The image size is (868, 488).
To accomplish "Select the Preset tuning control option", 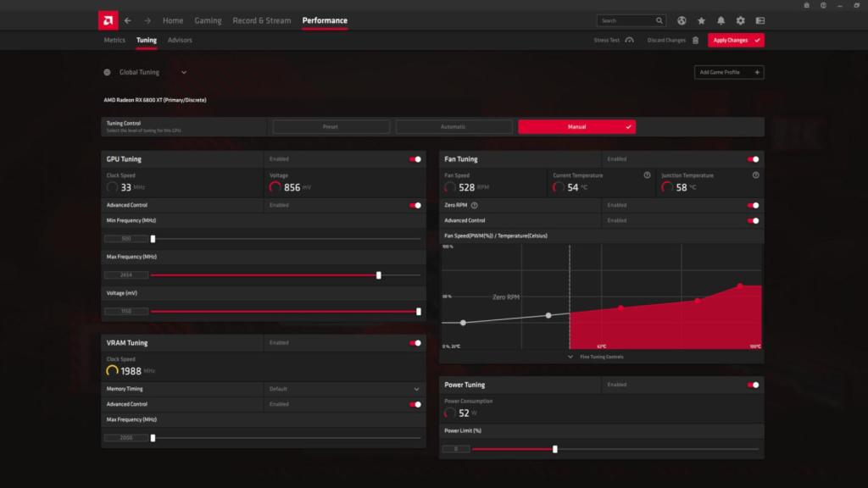I will [331, 125].
